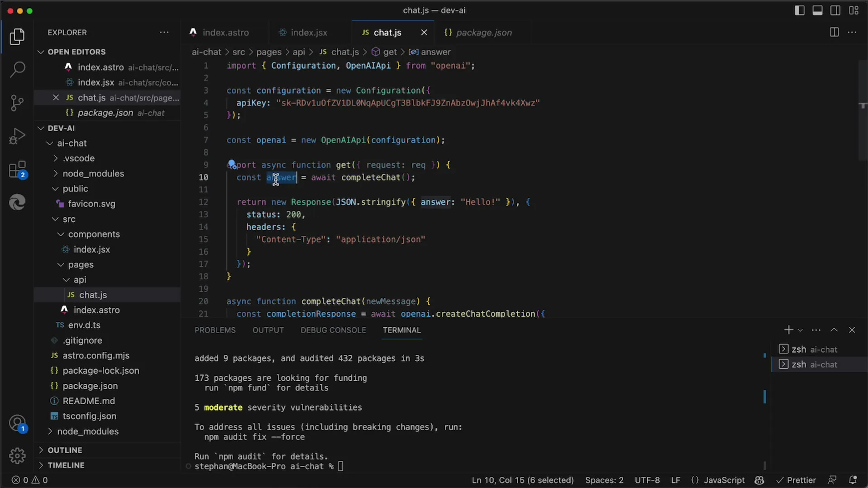
Task: Open Customize Layout icon
Action: 854,10
